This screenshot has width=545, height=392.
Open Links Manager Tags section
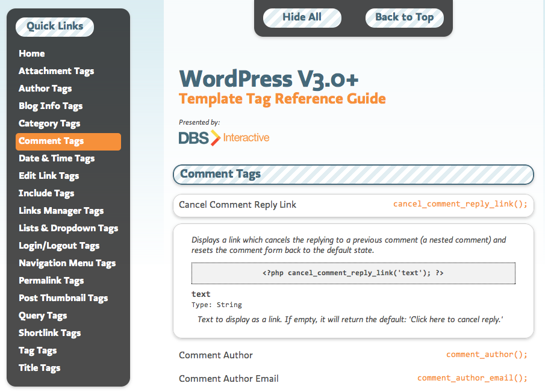tap(61, 211)
